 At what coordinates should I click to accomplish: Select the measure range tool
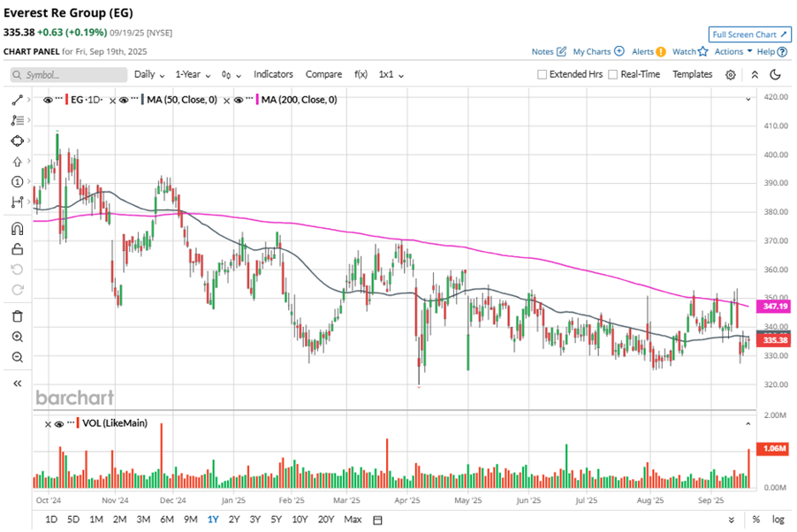18,201
